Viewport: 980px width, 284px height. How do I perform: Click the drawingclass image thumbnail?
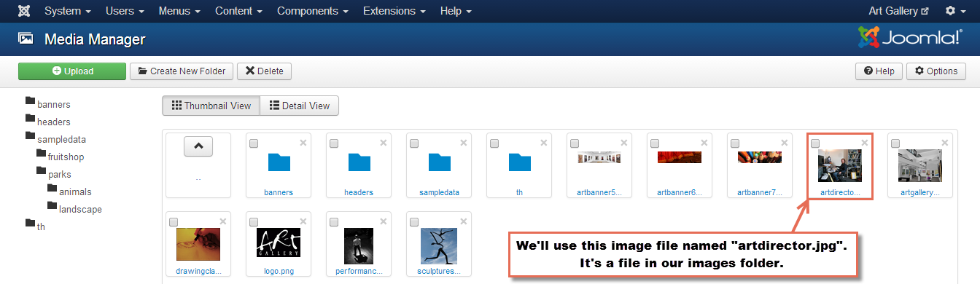point(198,244)
